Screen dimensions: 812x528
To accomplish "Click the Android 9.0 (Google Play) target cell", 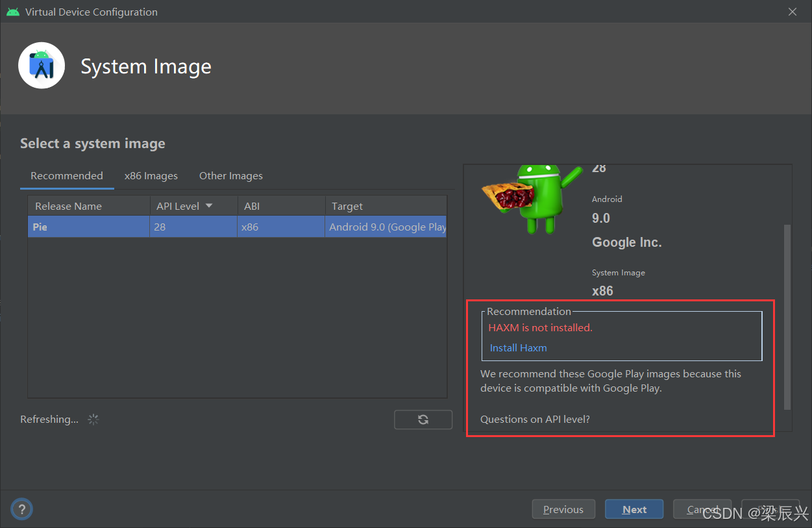I will [386, 227].
